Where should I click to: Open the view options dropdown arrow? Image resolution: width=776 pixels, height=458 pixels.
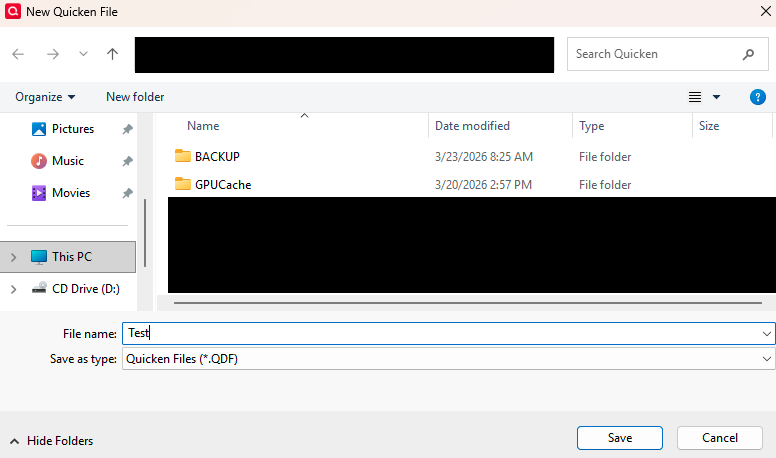click(716, 97)
